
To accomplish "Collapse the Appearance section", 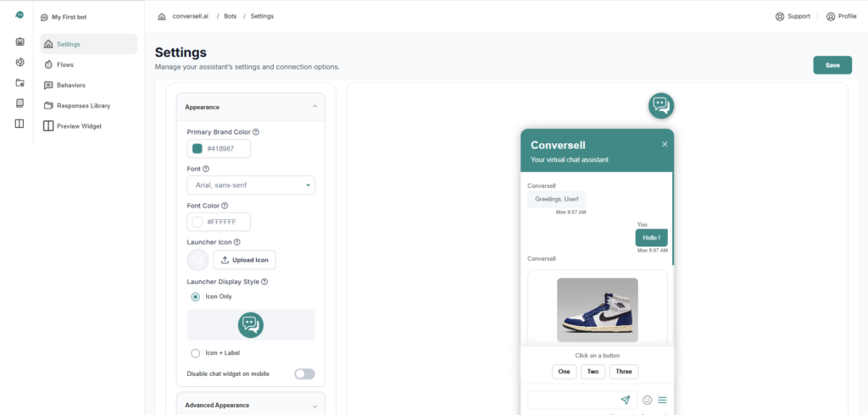I will coord(315,107).
